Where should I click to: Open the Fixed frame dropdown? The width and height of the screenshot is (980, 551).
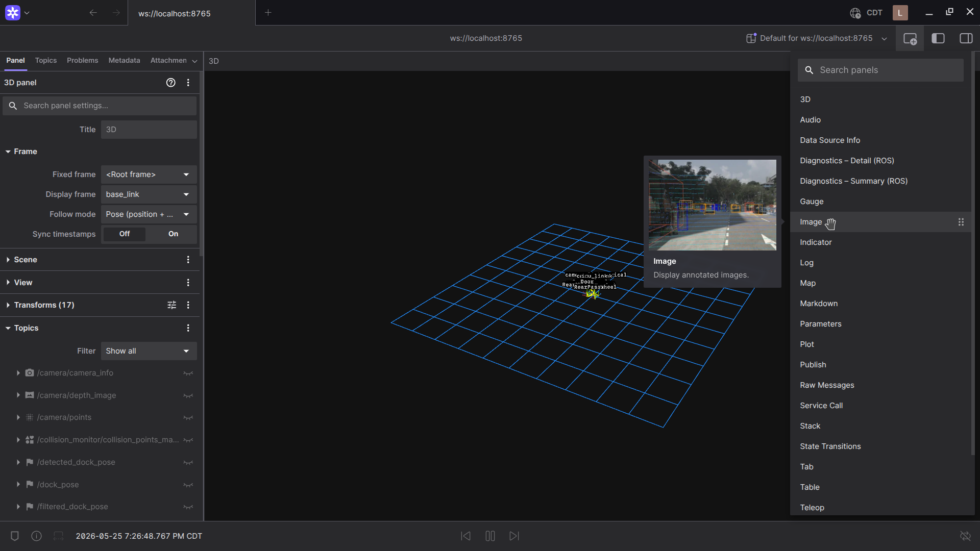point(149,174)
